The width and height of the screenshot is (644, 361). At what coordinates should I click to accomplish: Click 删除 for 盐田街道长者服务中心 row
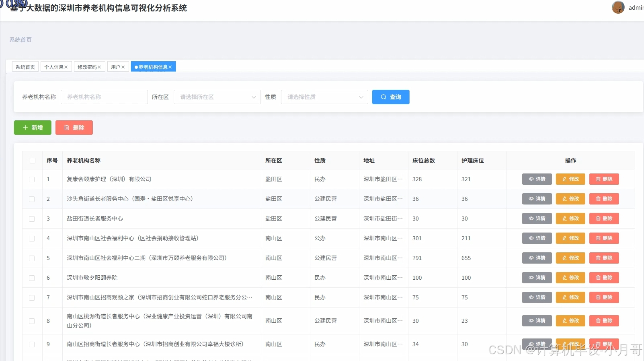pos(604,219)
